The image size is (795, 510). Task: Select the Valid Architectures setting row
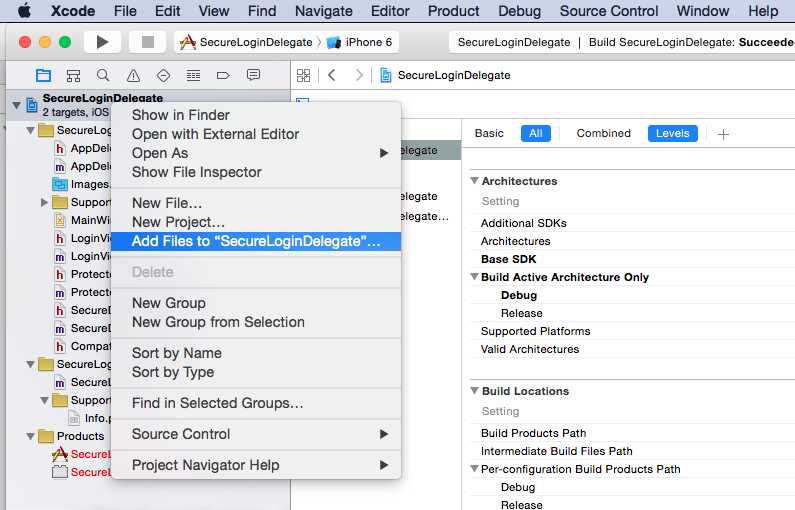(x=632, y=349)
